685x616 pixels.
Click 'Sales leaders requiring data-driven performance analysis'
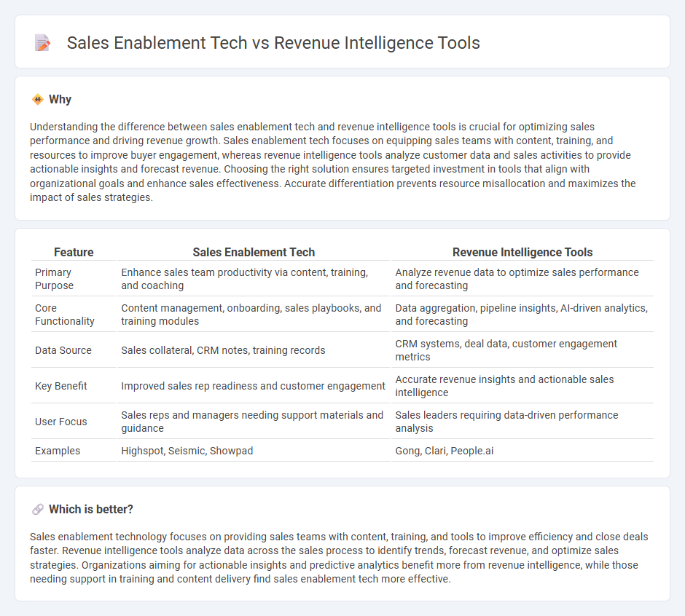(522, 422)
